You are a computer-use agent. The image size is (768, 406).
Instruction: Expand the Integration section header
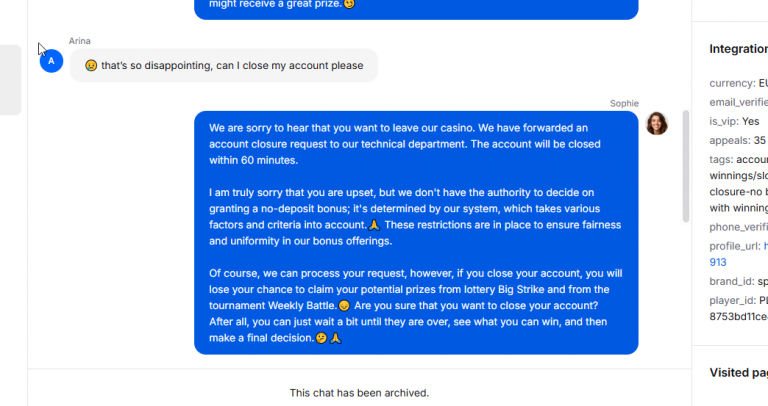[x=739, y=49]
